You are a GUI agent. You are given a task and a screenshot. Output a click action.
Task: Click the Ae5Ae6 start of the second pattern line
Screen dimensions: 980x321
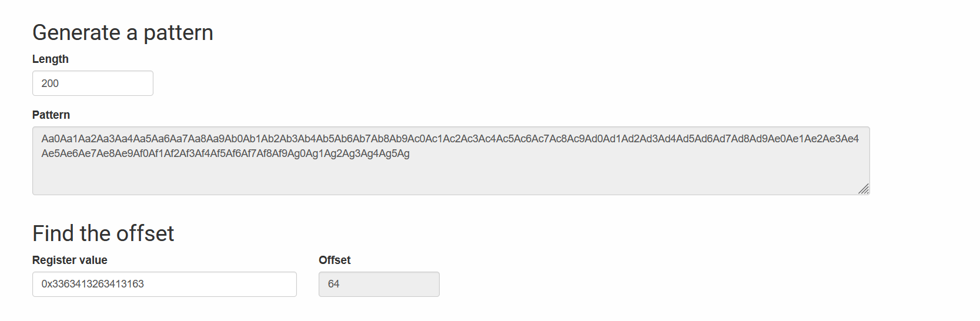tap(57, 154)
